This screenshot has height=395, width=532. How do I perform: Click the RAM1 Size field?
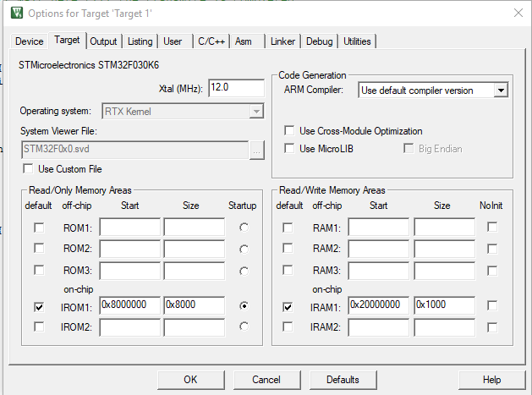[x=445, y=227]
